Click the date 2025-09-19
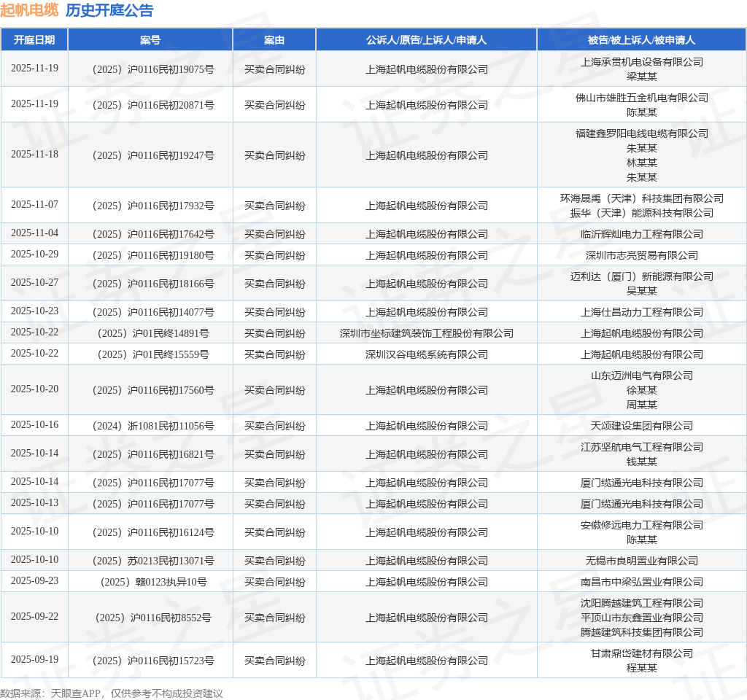The image size is (747, 700). point(34,659)
